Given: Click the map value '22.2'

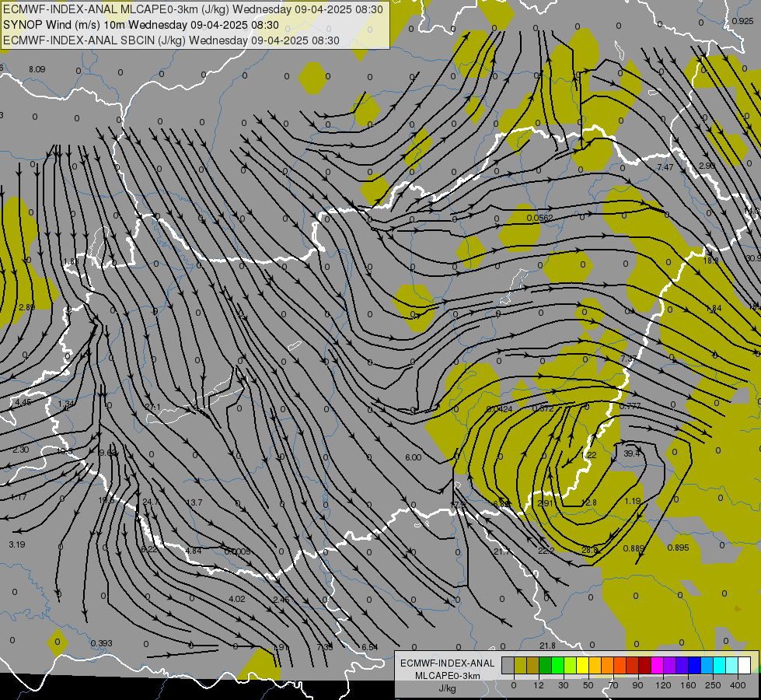Looking at the screenshot, I should [546, 551].
